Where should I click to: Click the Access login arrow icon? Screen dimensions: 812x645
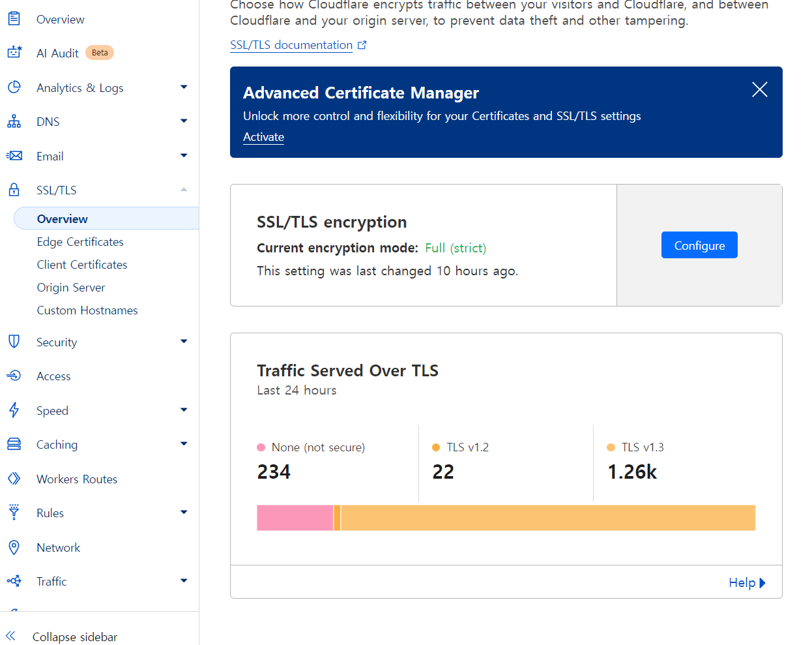click(14, 376)
